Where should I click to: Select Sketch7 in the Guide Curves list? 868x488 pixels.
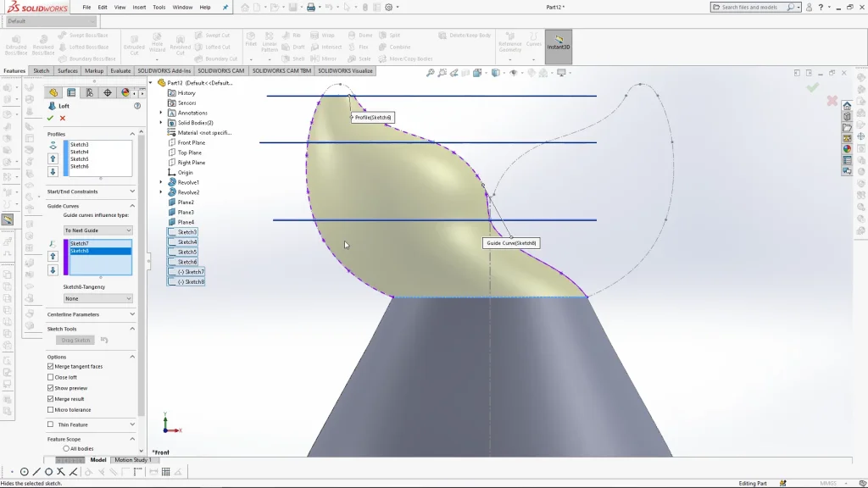pos(80,244)
